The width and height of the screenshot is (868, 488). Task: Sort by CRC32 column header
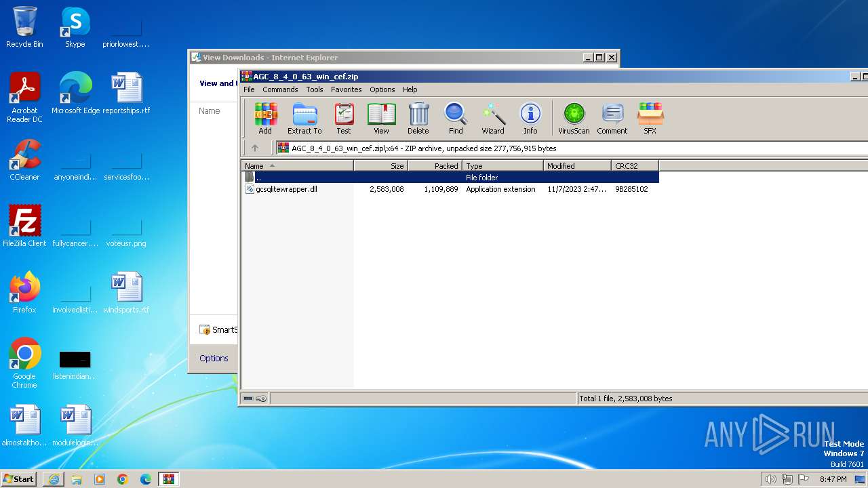click(x=635, y=165)
